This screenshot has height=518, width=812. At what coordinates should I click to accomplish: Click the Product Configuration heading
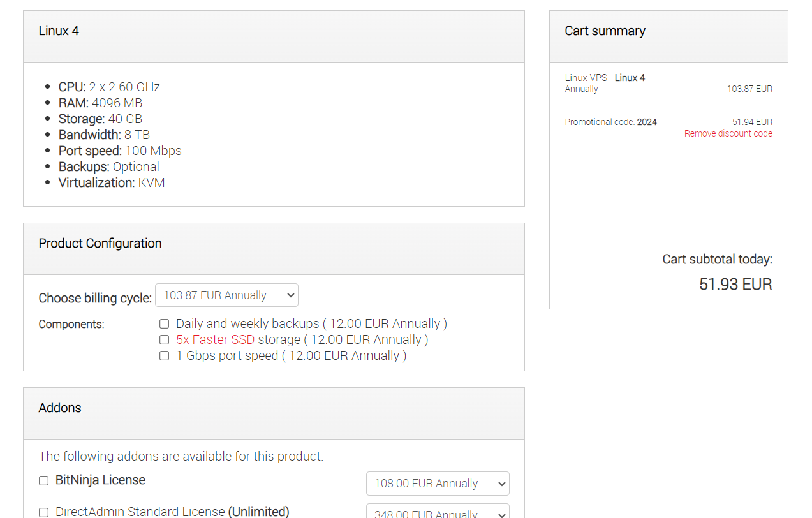[100, 243]
